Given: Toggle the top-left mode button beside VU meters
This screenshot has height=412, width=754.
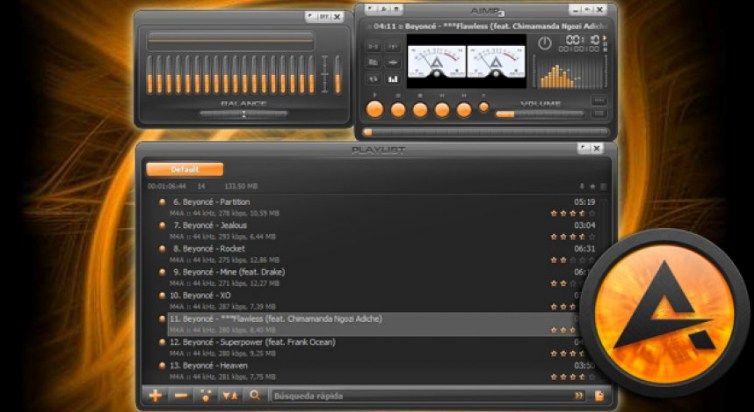Looking at the screenshot, I should [373, 45].
